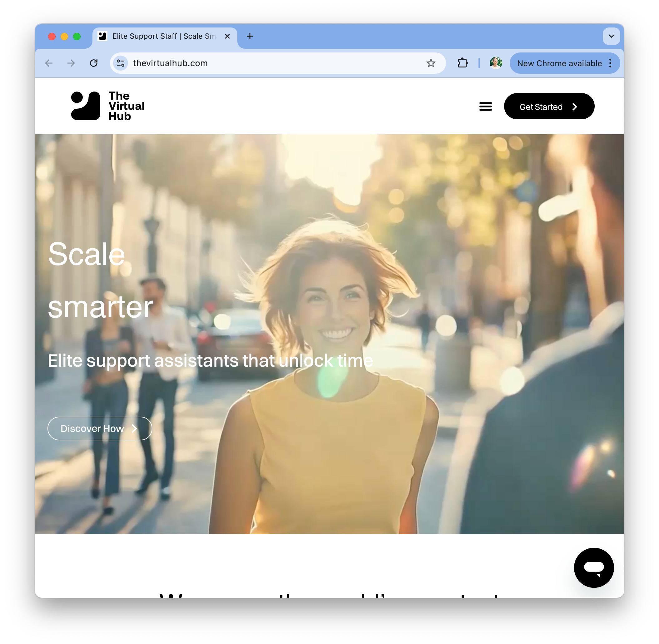This screenshot has height=644, width=659.
Task: Open the Extensions puzzle icon
Action: point(462,63)
